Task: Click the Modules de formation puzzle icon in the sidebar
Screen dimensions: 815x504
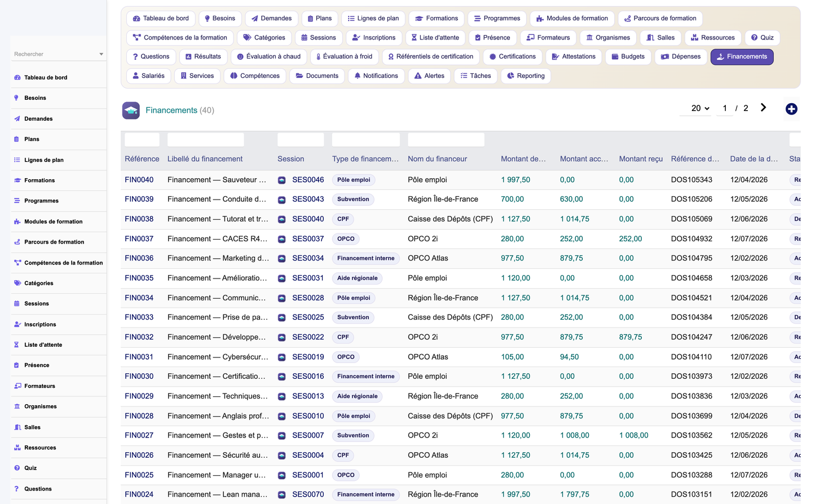Action: point(17,222)
